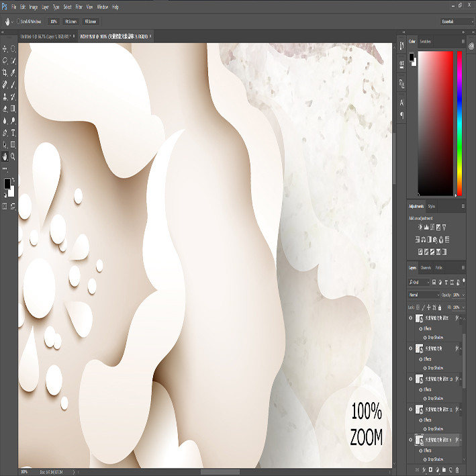Screen dimensions: 476x476
Task: Select the Elliptical Marquee tool
Action: (x=13, y=48)
